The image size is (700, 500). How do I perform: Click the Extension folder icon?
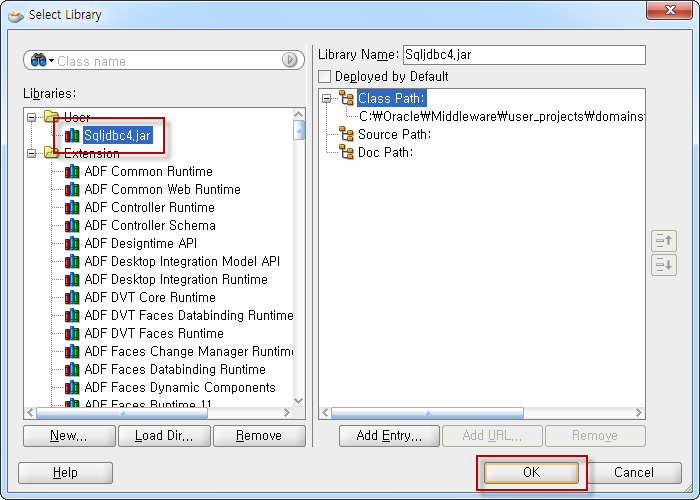coord(51,153)
